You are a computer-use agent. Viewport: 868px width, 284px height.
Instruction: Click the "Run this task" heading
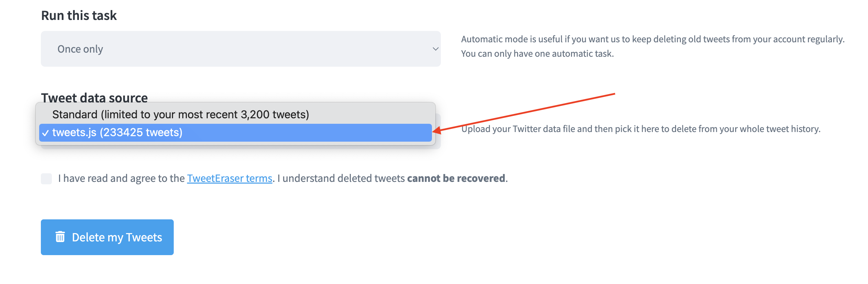(79, 16)
